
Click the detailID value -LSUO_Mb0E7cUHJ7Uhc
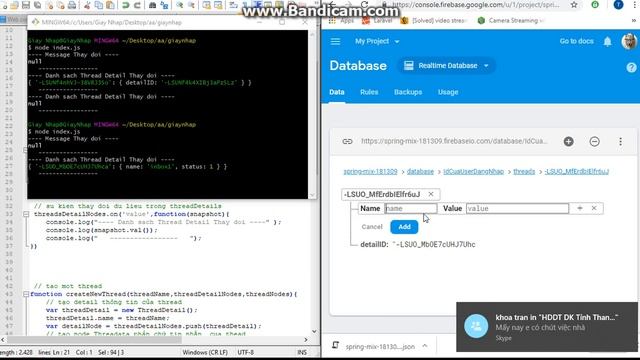(x=434, y=244)
